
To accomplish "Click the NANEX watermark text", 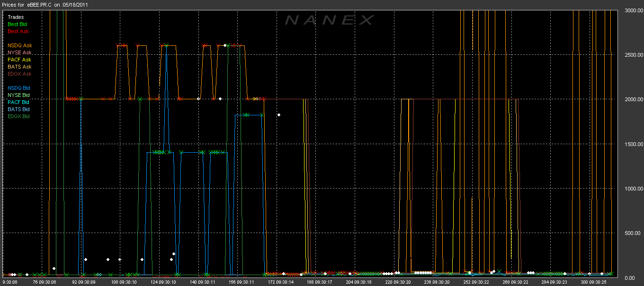I will pos(329,20).
